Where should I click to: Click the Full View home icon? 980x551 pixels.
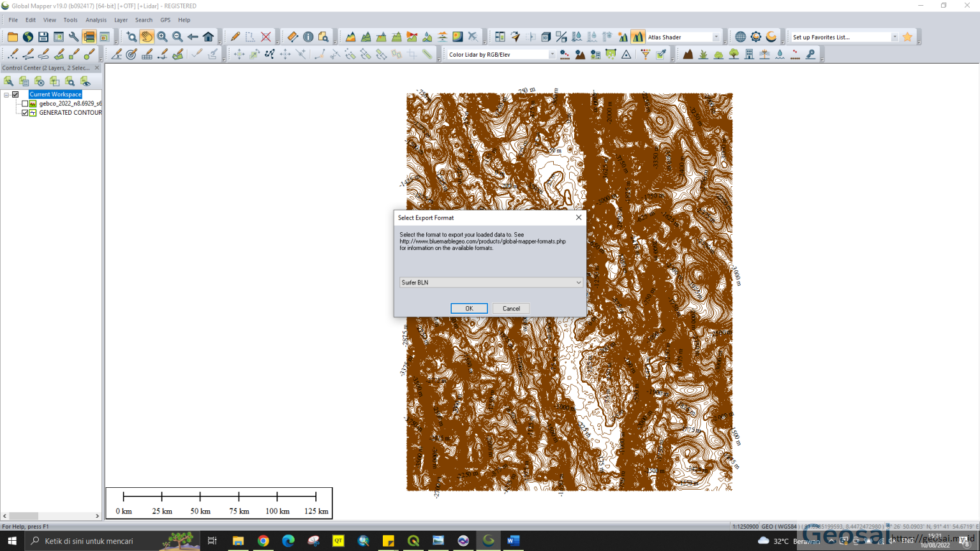pos(209,36)
